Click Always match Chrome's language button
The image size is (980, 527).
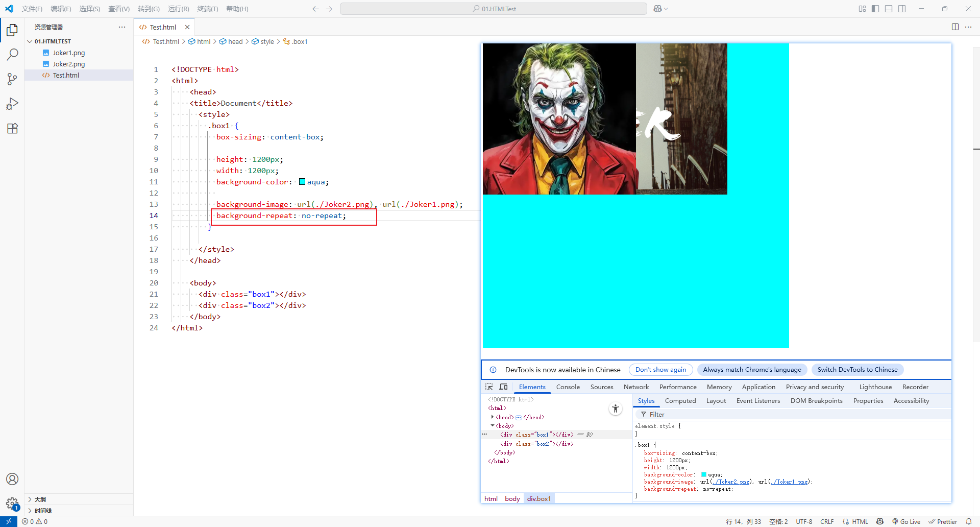click(x=752, y=370)
